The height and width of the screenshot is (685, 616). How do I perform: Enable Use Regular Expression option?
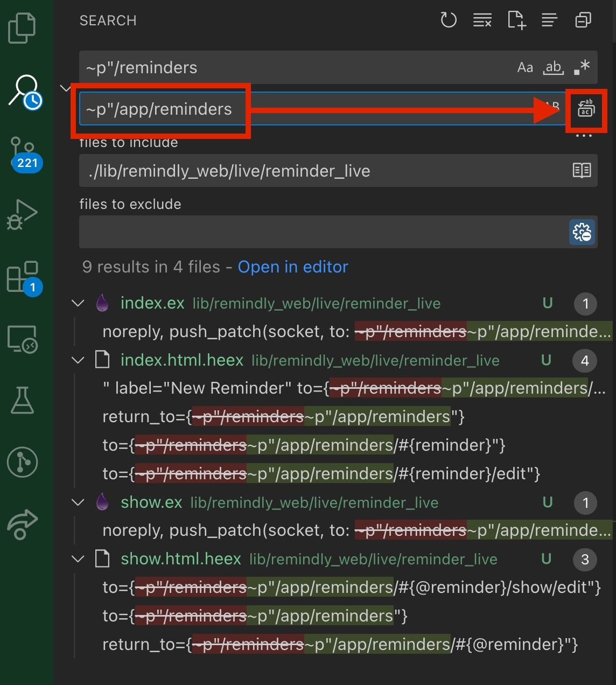[x=582, y=68]
